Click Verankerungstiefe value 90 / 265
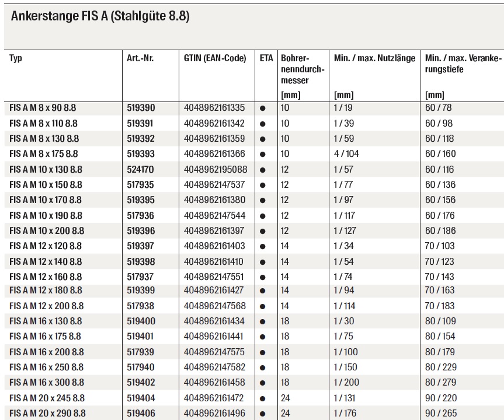 [x=441, y=413]
